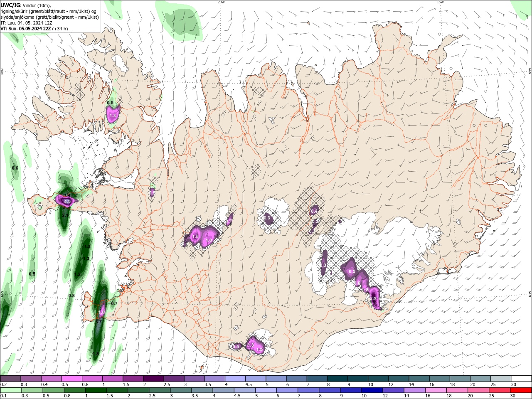Select the 'IT: Lau. 04. 05. 2024 12Z' line
Viewport: 532px width, 399px height.
tap(25, 23)
